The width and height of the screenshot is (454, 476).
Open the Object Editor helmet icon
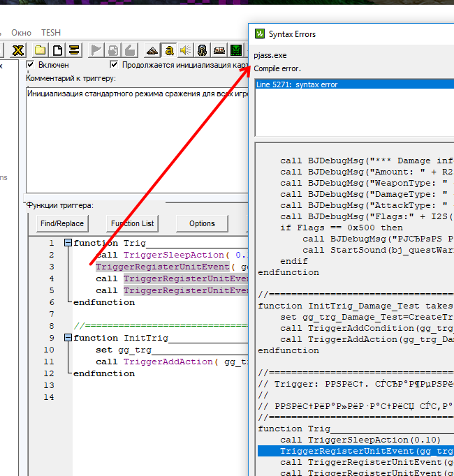(x=202, y=50)
